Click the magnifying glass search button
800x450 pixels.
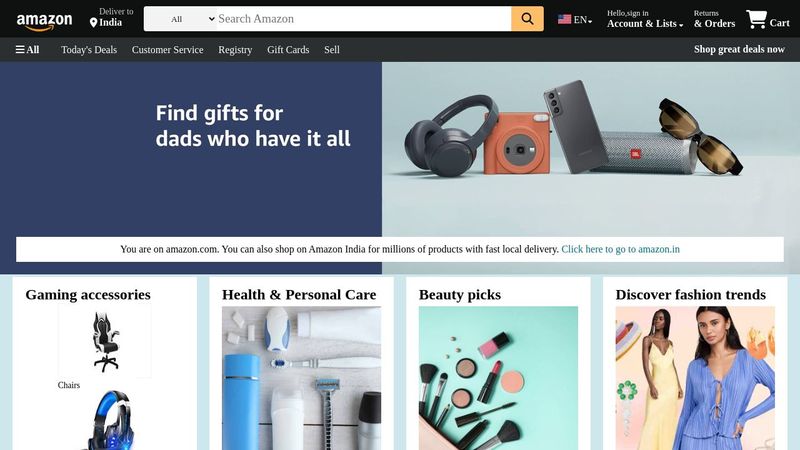[x=527, y=19]
